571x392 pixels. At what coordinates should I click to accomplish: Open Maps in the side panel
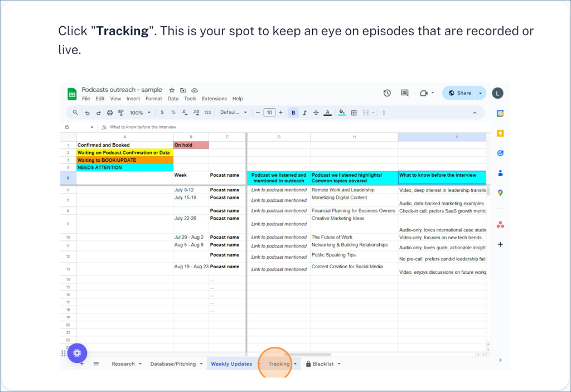(x=500, y=193)
